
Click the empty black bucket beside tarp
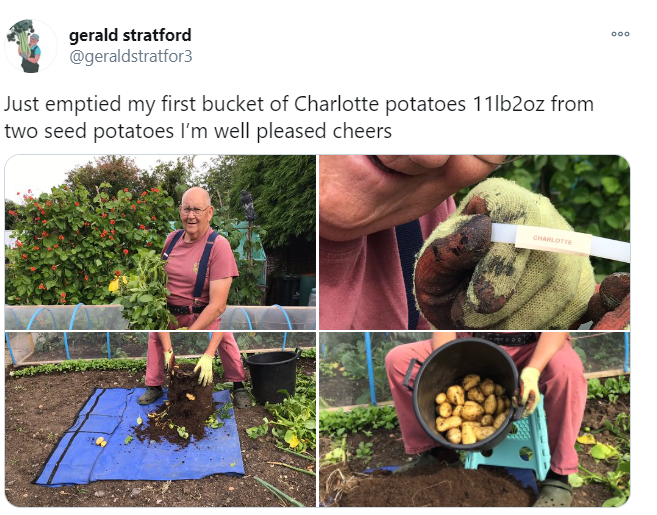tap(272, 376)
